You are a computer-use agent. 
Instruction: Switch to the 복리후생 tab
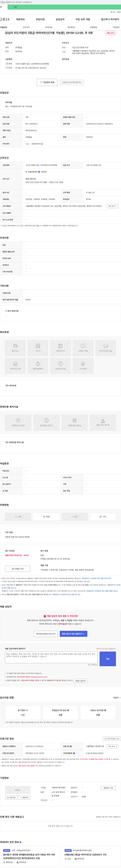[x=71, y=27]
